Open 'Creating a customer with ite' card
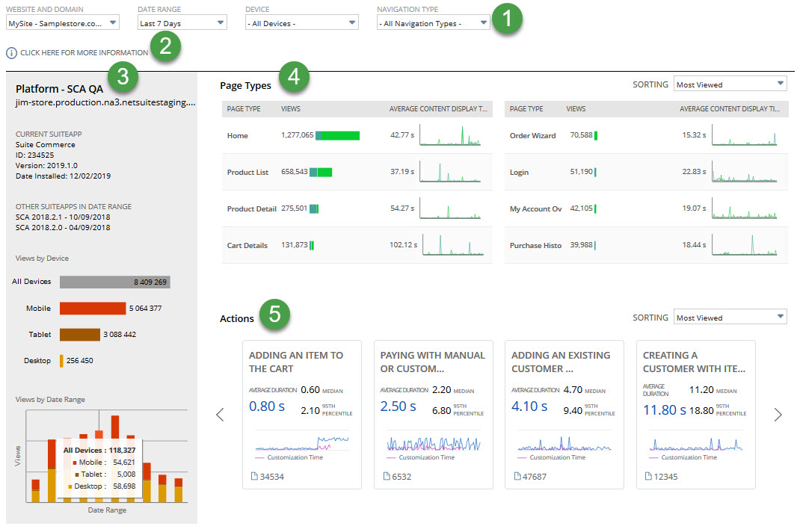800x532 pixels. (696, 415)
